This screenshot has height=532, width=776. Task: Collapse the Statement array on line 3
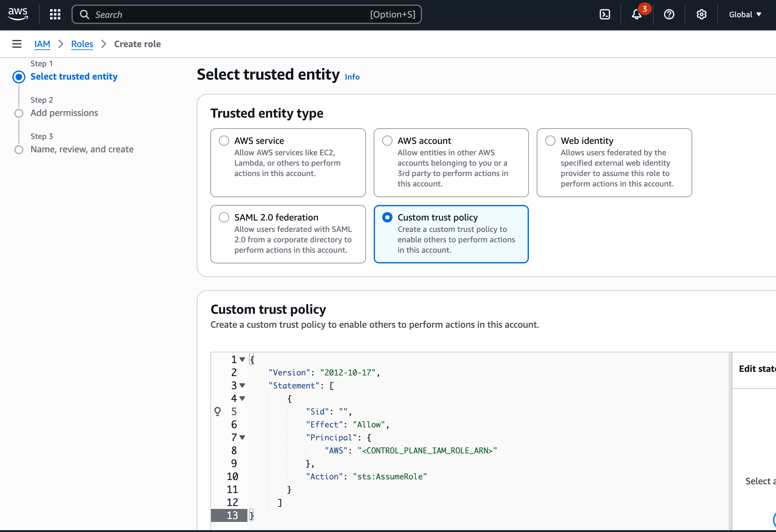(243, 386)
